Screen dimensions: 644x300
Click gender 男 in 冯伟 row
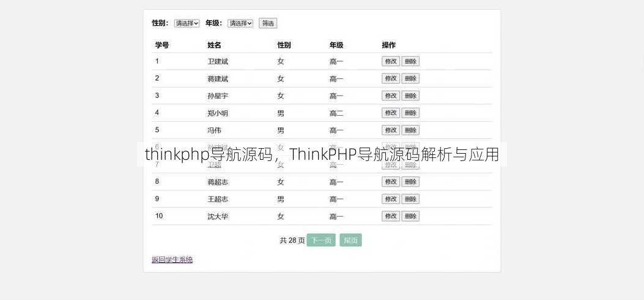click(281, 130)
